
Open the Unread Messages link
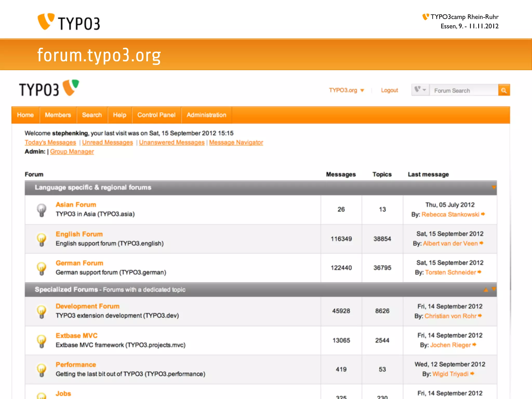(107, 142)
